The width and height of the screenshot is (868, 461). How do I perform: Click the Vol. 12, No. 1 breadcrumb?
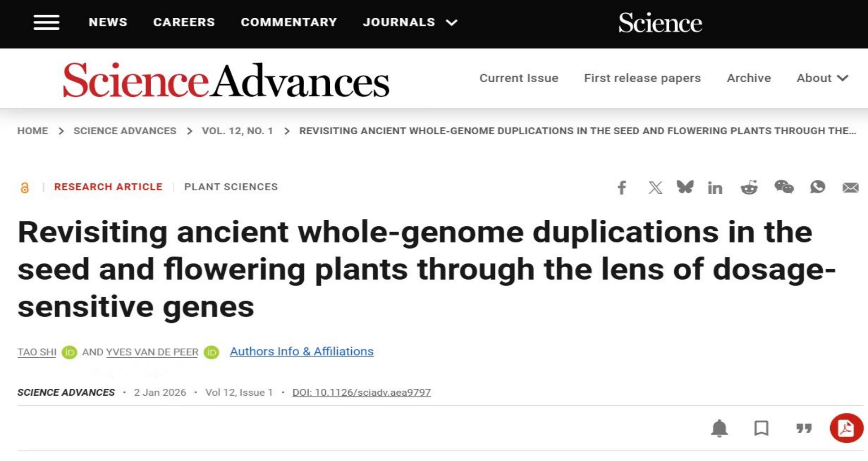(x=237, y=131)
